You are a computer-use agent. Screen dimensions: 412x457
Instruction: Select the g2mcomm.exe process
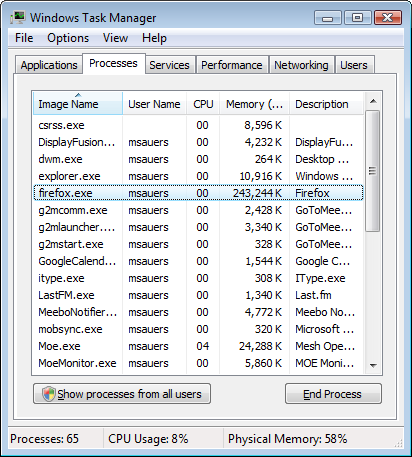(x=198, y=210)
